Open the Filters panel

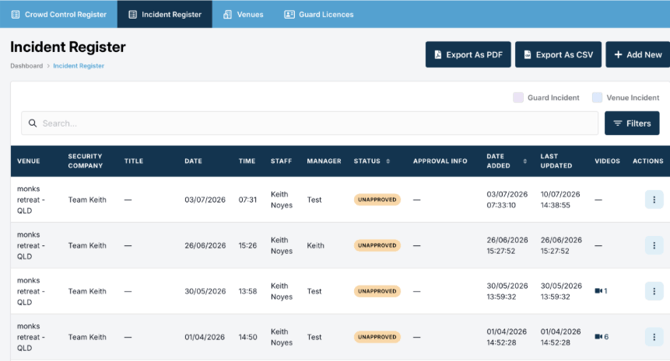632,123
